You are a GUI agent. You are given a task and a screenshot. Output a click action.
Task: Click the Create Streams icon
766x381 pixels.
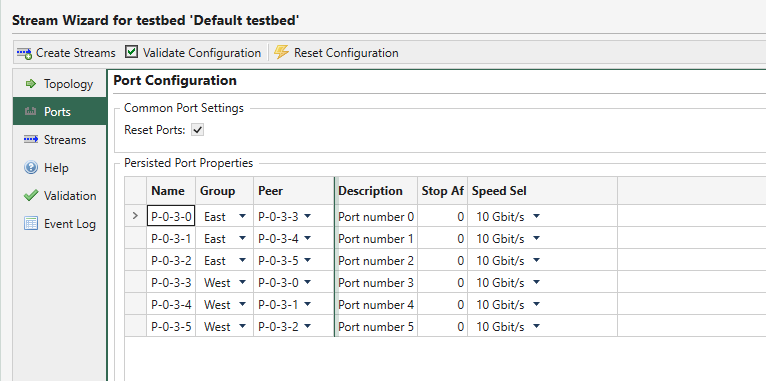(x=24, y=53)
